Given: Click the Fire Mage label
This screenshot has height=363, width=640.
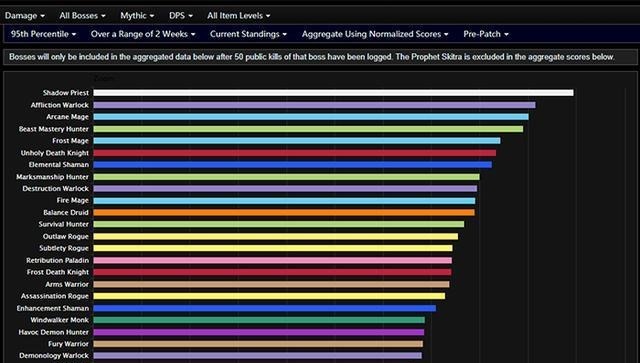Looking at the screenshot, I should coord(73,200).
